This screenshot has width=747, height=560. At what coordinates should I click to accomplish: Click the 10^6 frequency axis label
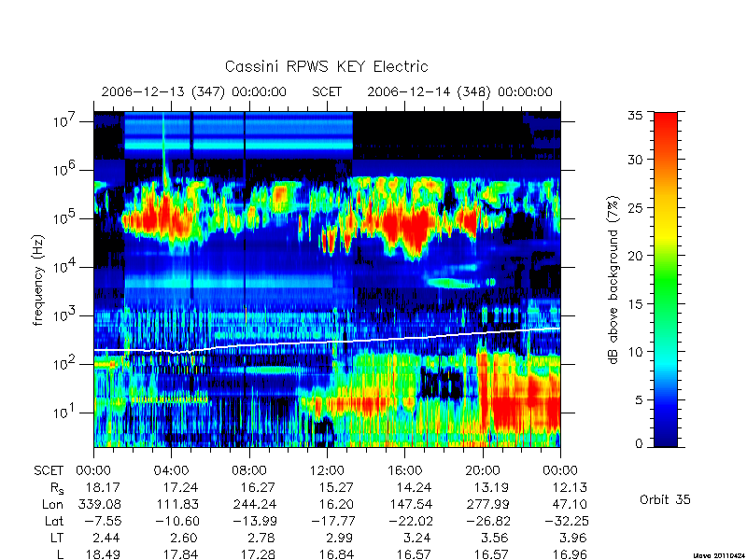coord(65,170)
